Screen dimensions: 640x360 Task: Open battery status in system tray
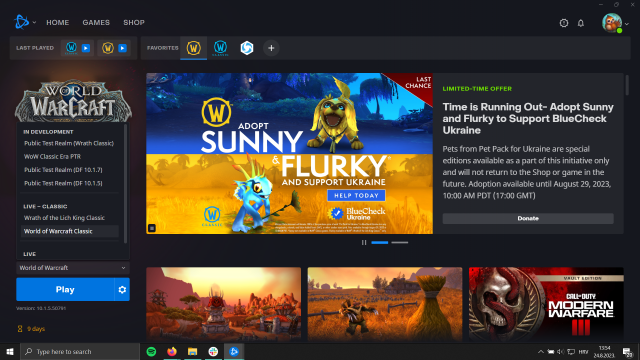click(551, 351)
